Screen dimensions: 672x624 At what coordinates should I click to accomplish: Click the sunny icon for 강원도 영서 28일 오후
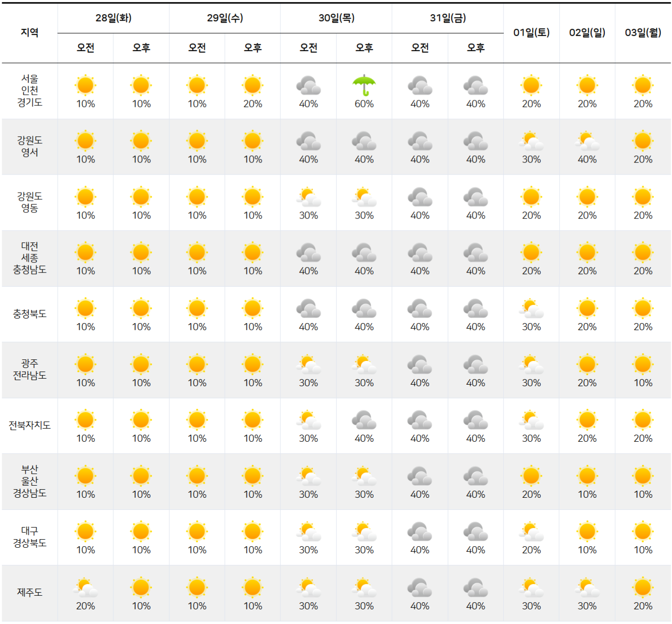pos(141,141)
